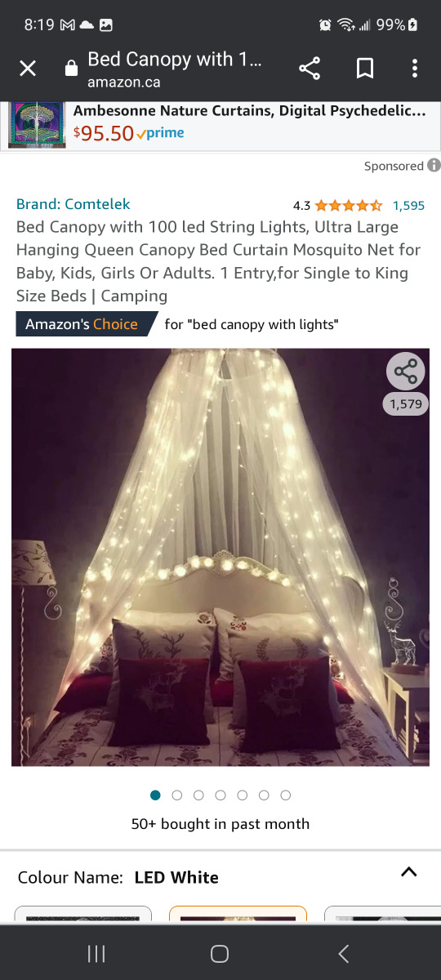Open the 1,595 ratings link
Viewport: 441px width, 980px height.
coord(408,206)
